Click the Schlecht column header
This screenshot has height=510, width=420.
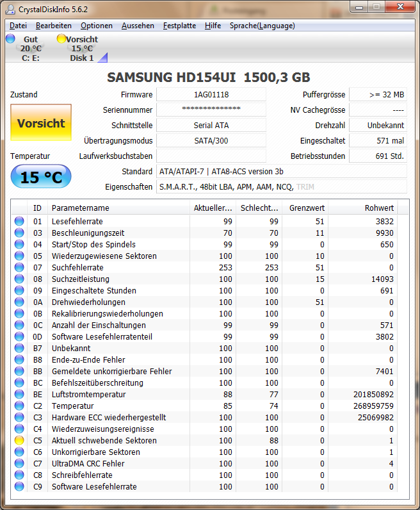coord(259,208)
